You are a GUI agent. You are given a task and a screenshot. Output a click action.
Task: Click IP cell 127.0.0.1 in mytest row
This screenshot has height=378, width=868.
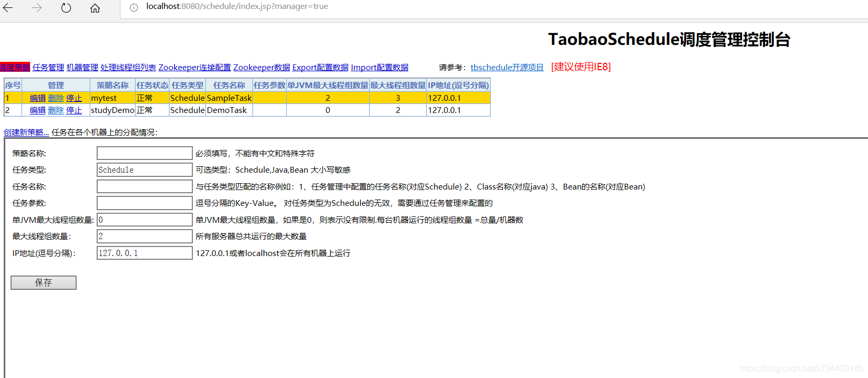coord(459,98)
